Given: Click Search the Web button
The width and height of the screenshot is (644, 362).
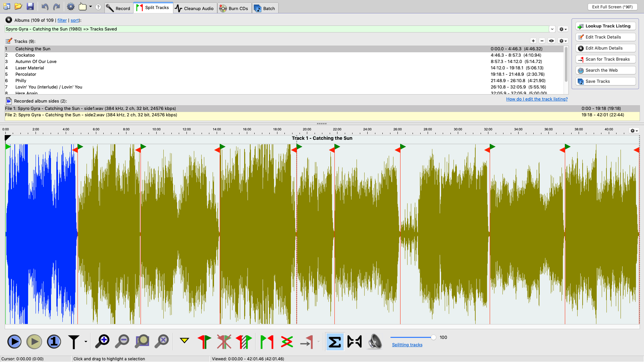Looking at the screenshot, I should pyautogui.click(x=605, y=70).
